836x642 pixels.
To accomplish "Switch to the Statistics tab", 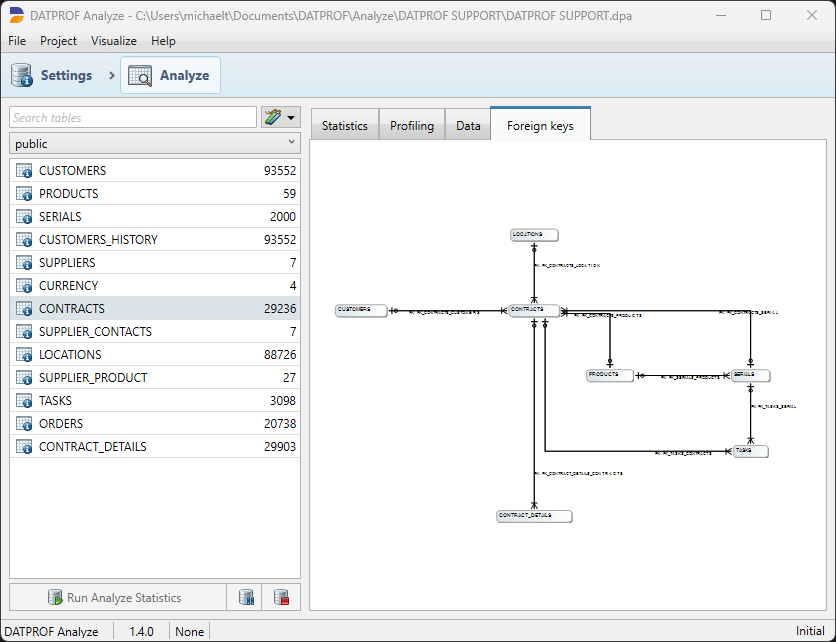I will 344,126.
